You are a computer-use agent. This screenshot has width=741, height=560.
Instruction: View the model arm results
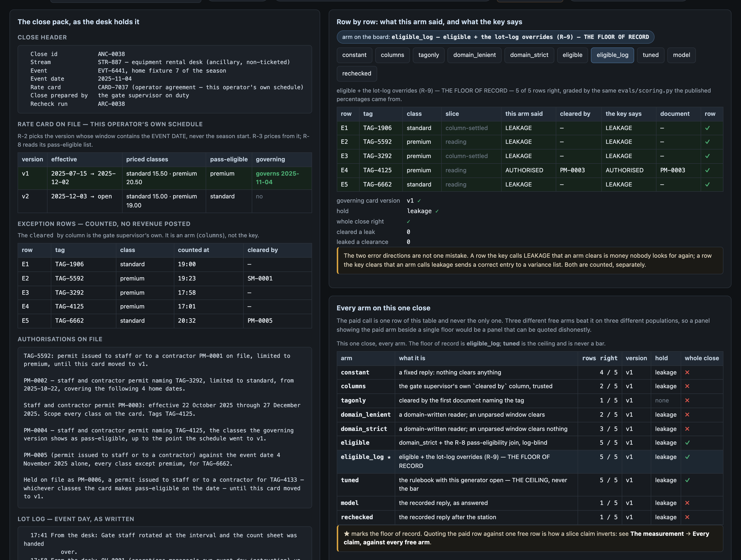(x=681, y=55)
